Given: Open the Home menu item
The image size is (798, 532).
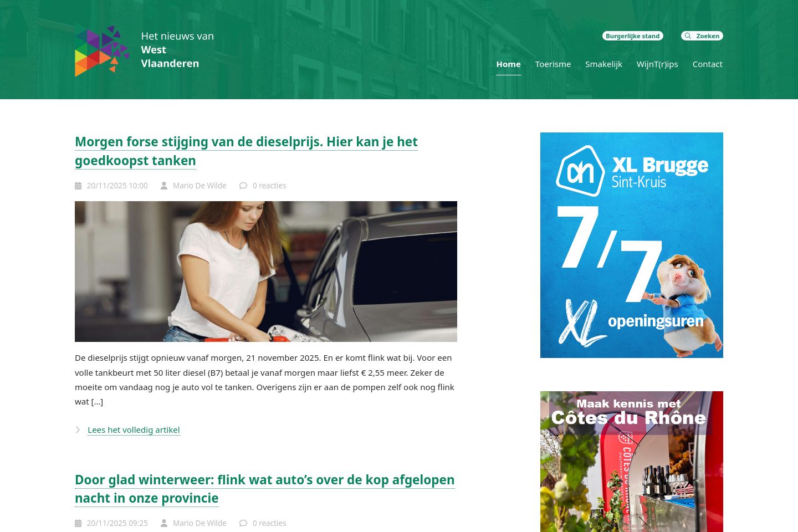Looking at the screenshot, I should tap(508, 64).
